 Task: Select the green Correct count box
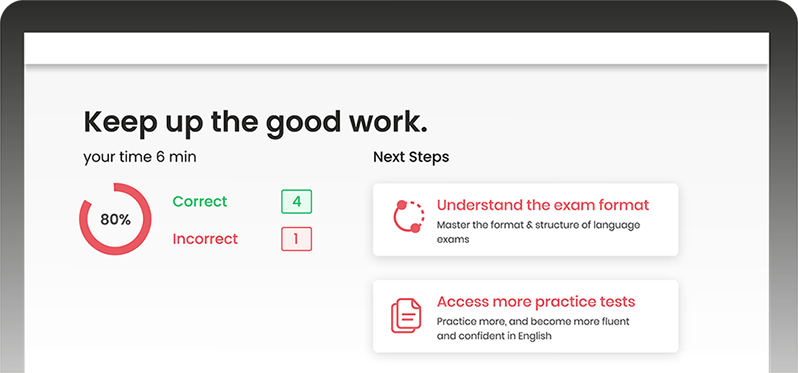point(297,202)
